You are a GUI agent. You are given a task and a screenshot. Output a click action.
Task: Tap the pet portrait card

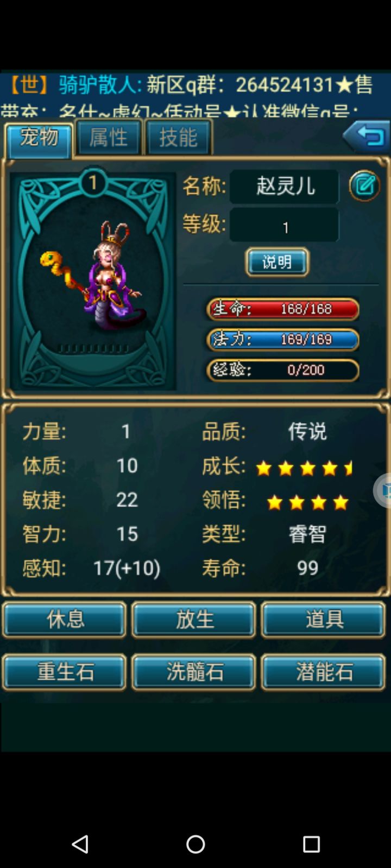(x=93, y=281)
